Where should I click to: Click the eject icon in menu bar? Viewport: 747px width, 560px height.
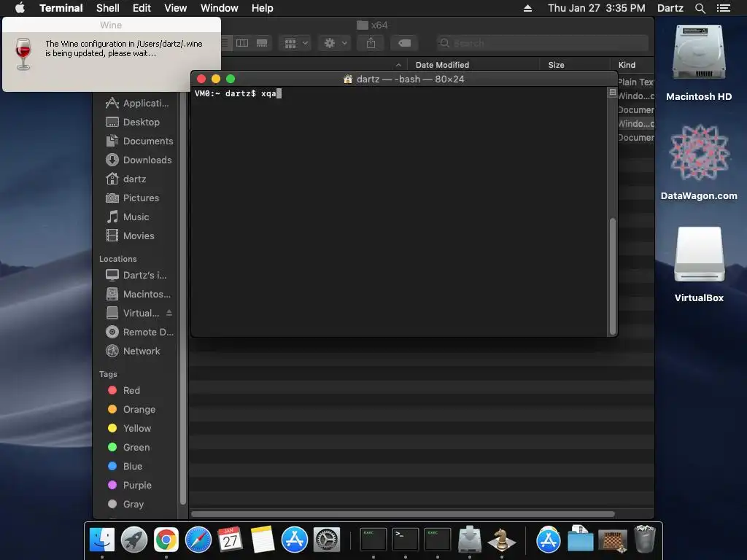pos(527,8)
